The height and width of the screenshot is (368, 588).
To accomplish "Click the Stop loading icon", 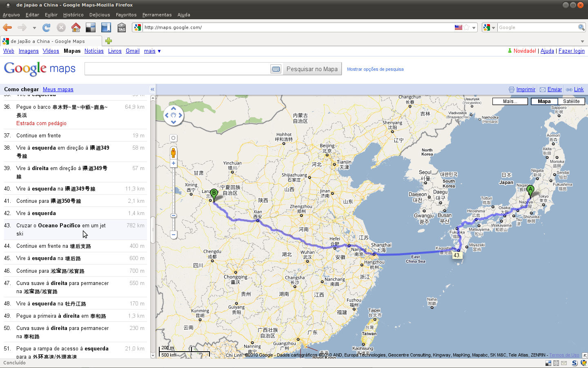I will 61,27.
